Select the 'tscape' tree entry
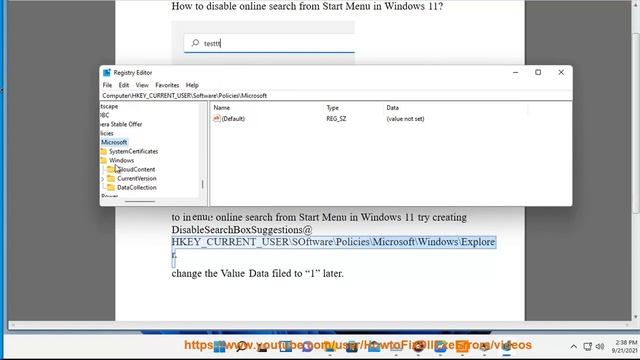This screenshot has width=640, height=360. [x=109, y=106]
